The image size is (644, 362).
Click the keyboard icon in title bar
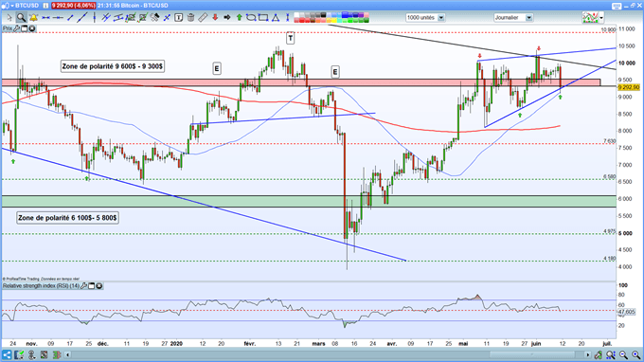(617, 6)
